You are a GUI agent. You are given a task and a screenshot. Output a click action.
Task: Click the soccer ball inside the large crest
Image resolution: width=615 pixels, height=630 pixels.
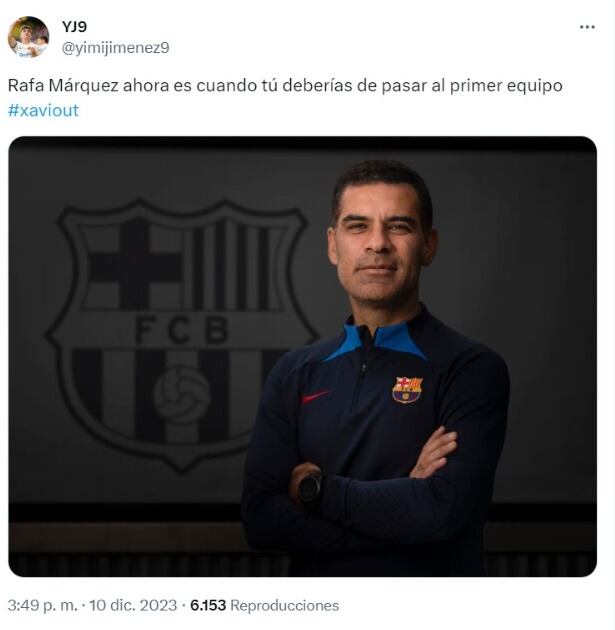point(182,396)
